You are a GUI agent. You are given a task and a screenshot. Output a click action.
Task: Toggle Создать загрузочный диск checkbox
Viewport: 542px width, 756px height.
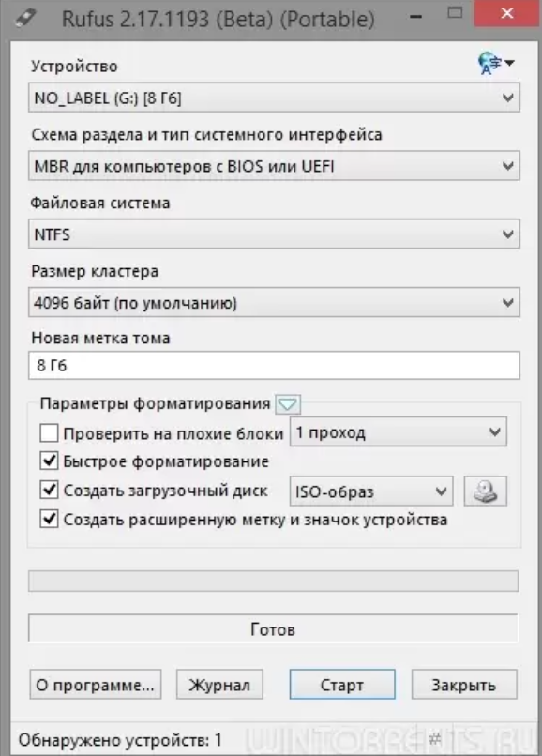(49, 490)
